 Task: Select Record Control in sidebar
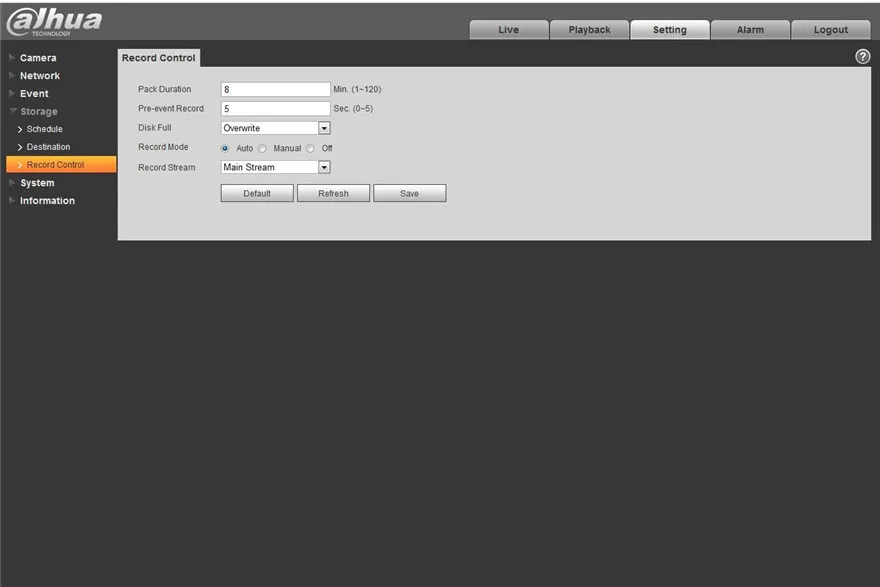pyautogui.click(x=61, y=164)
